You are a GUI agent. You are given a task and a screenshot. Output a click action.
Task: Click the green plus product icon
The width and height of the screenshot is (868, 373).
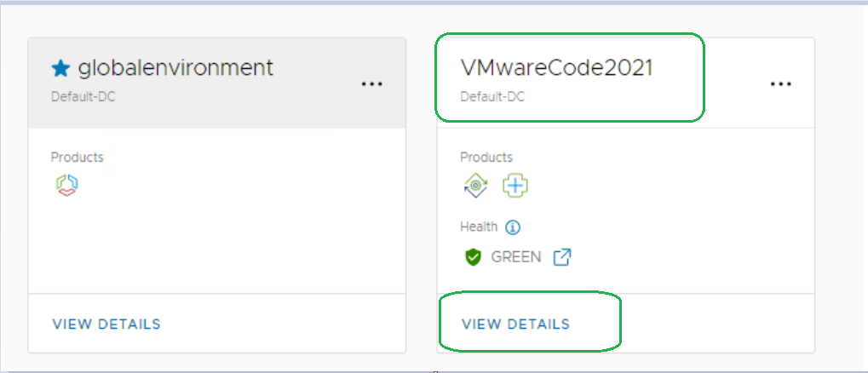pos(514,186)
